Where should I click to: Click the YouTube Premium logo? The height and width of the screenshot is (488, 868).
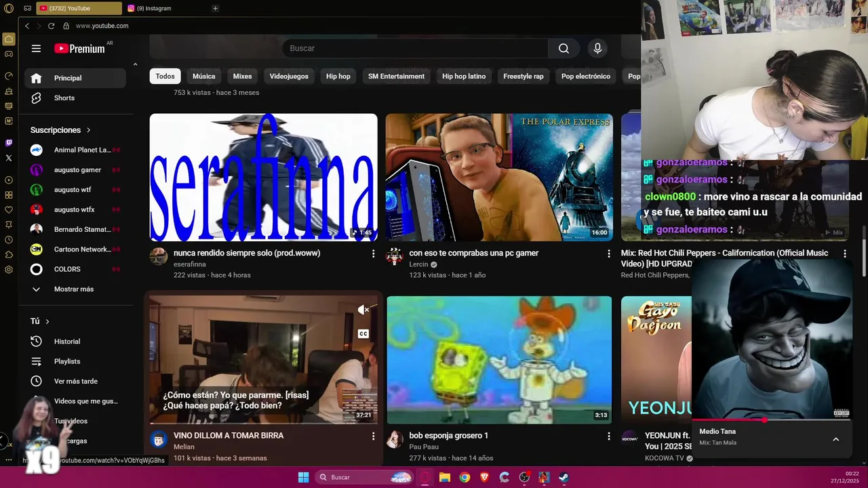pyautogui.click(x=80, y=48)
